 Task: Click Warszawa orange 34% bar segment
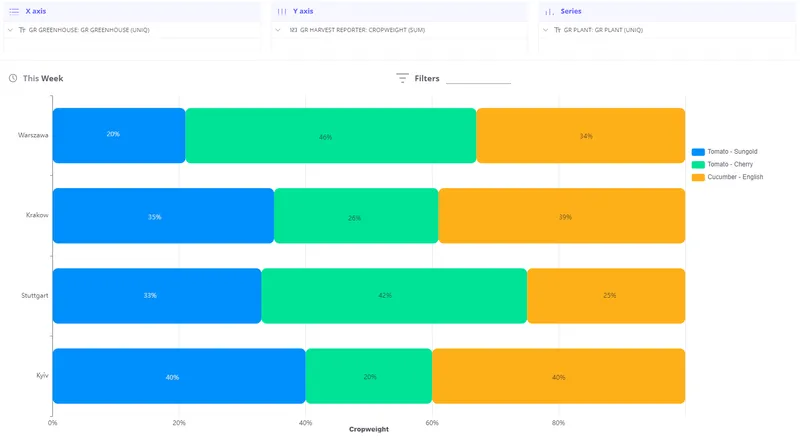pos(581,136)
